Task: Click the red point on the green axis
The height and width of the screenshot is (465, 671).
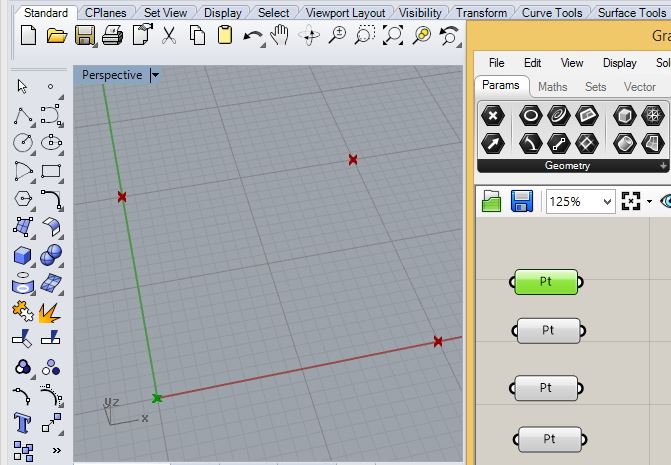Action: [x=122, y=197]
